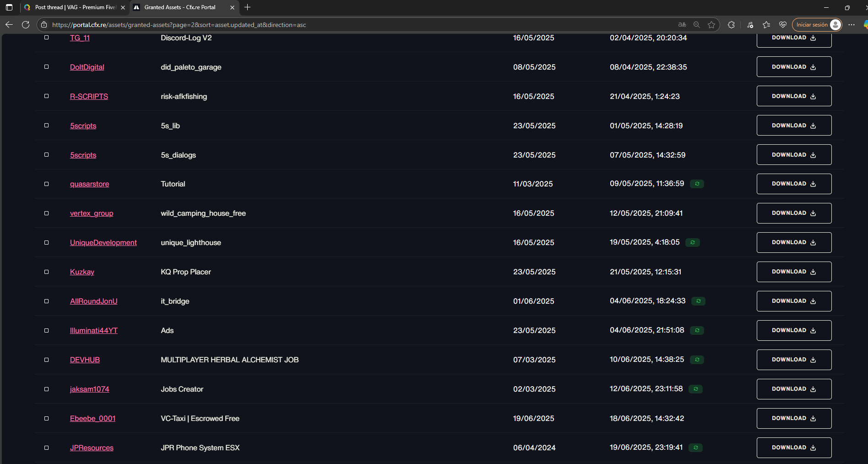Download the KQ Prop Placer asset
Viewport: 868px width, 464px height.
click(794, 272)
